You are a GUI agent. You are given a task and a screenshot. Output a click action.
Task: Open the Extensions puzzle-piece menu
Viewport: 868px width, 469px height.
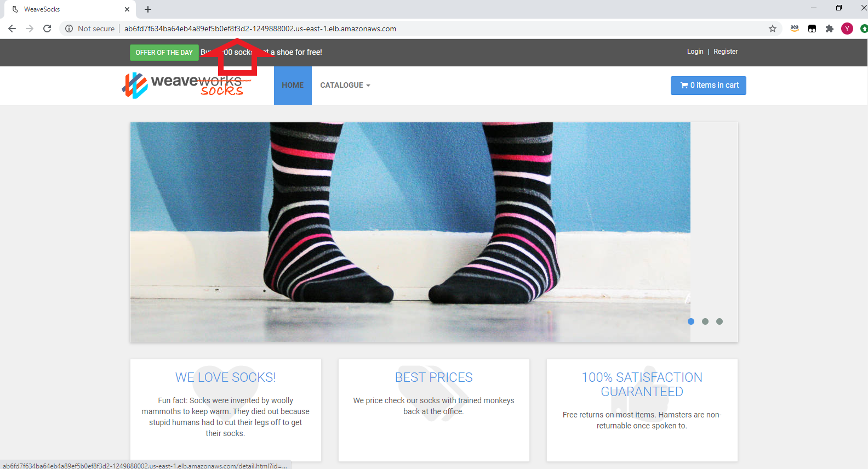point(830,29)
